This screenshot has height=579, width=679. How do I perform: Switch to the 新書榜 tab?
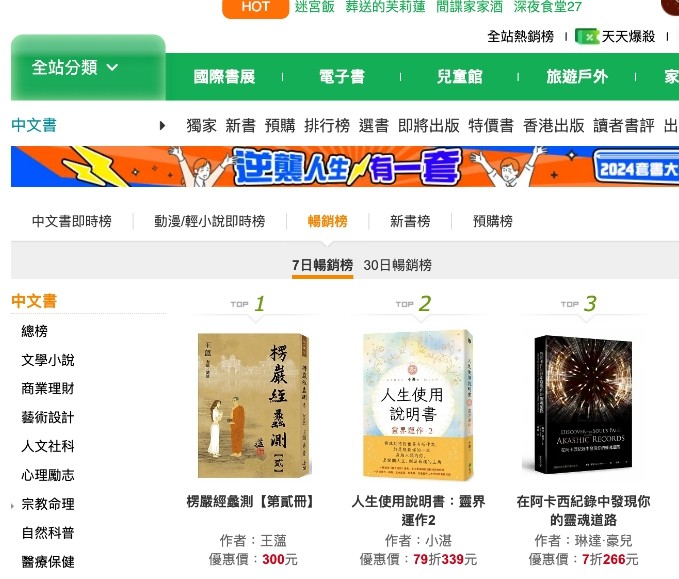[410, 221]
